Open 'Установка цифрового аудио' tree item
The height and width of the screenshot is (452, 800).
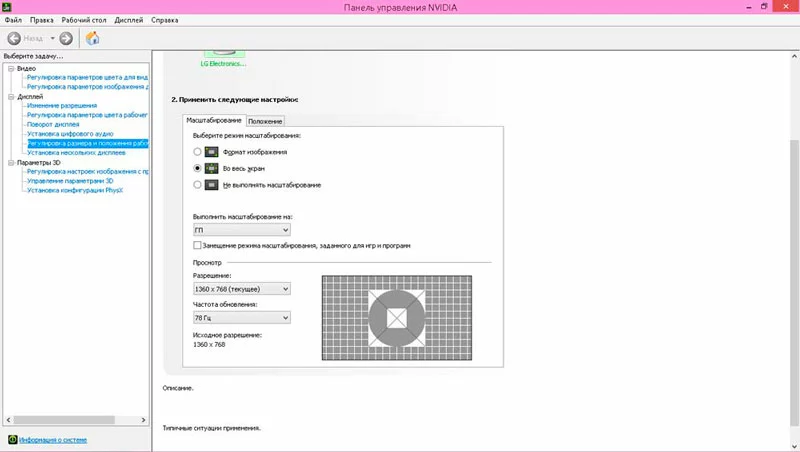tap(70, 134)
